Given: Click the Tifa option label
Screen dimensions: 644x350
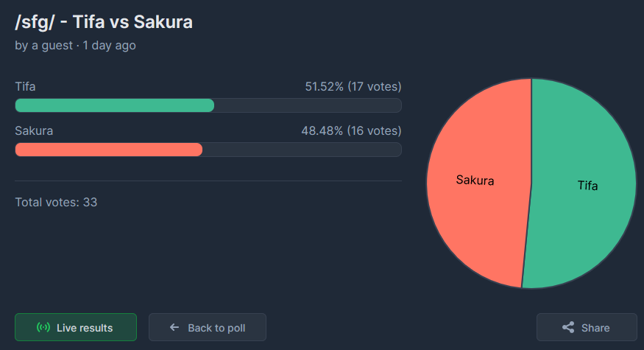Looking at the screenshot, I should point(25,87).
